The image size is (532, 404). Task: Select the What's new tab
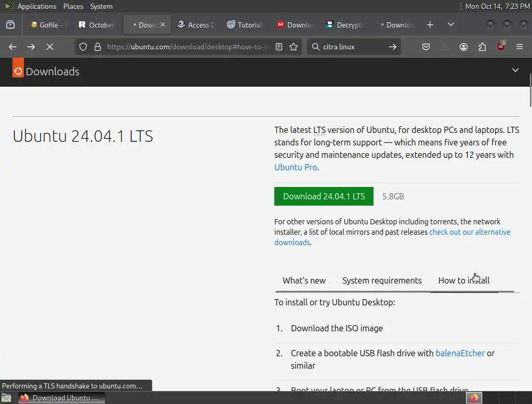point(304,280)
